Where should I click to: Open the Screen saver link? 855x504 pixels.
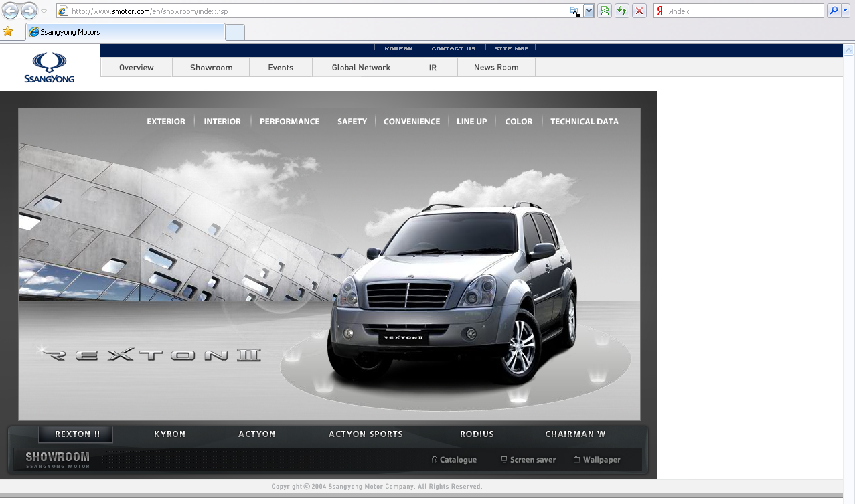(533, 460)
